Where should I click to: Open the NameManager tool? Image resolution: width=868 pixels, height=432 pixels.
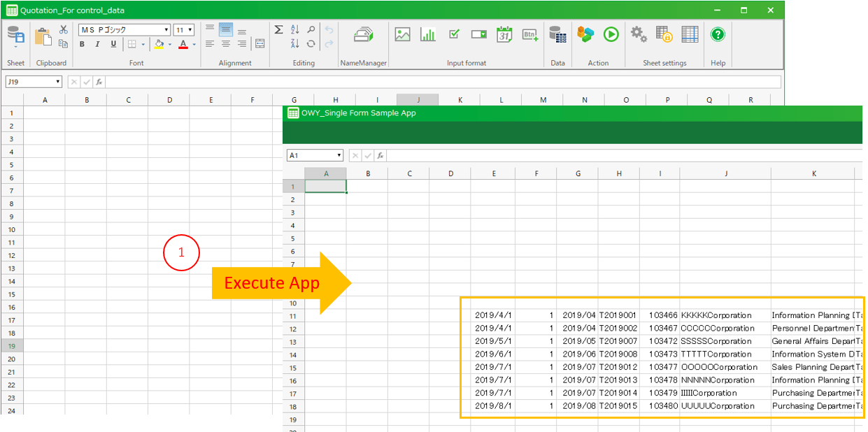363,34
